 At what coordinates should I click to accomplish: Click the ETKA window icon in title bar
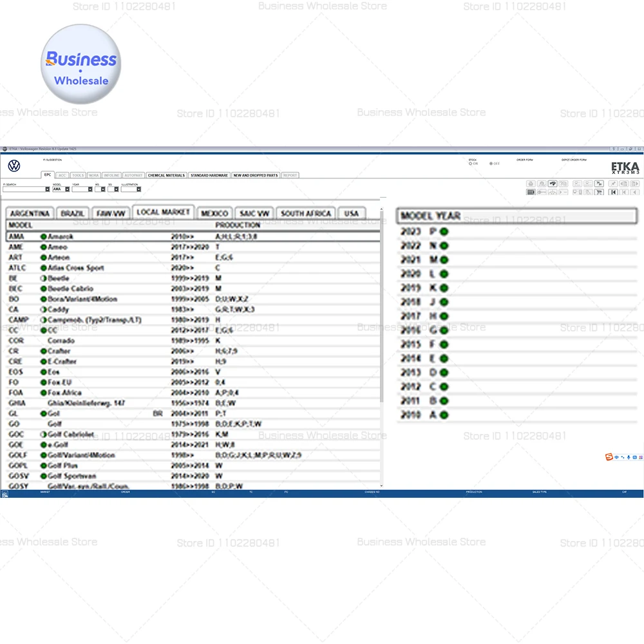pos(5,149)
